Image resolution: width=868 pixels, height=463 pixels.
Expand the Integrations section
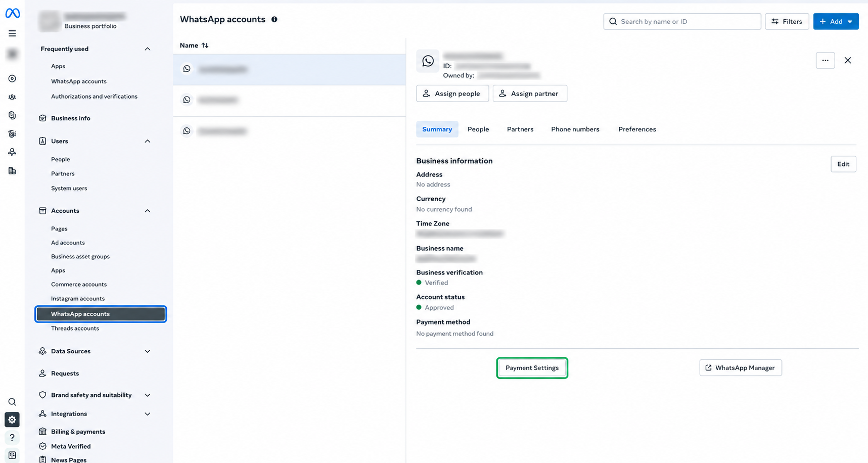(x=148, y=414)
